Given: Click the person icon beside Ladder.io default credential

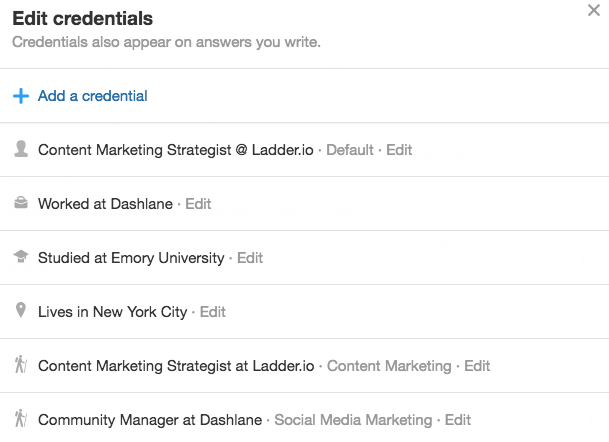Looking at the screenshot, I should pos(21,150).
